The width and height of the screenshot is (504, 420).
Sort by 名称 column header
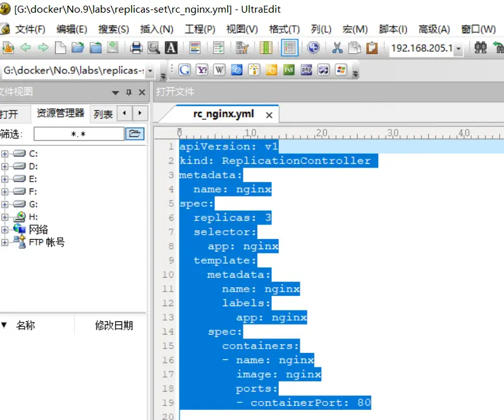[25, 326]
